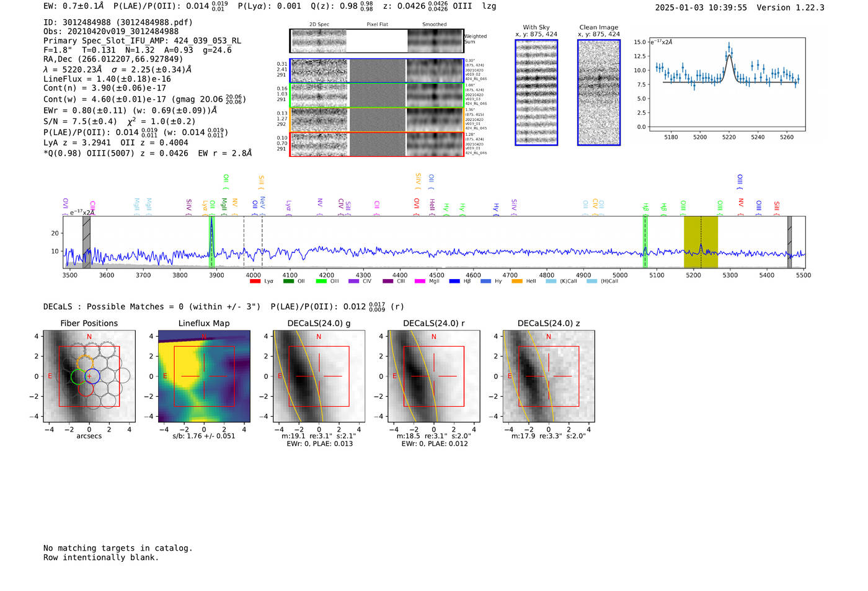This screenshot has width=868, height=591.
Task: Click the s/b: 1.76 +/- 0.051 caption
Action: [x=204, y=436]
